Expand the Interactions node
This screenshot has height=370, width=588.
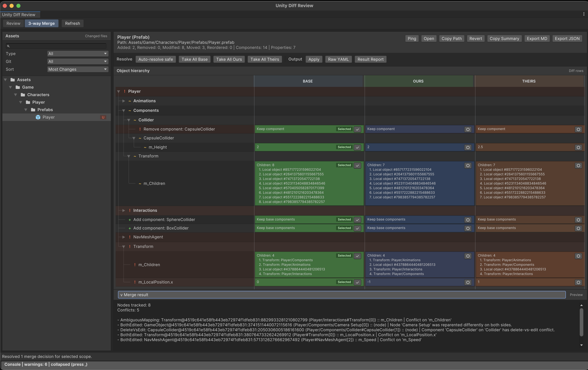point(124,210)
